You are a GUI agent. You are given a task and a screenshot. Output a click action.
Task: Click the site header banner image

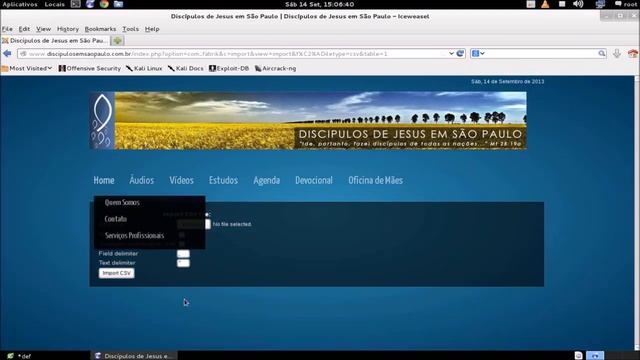(308, 120)
